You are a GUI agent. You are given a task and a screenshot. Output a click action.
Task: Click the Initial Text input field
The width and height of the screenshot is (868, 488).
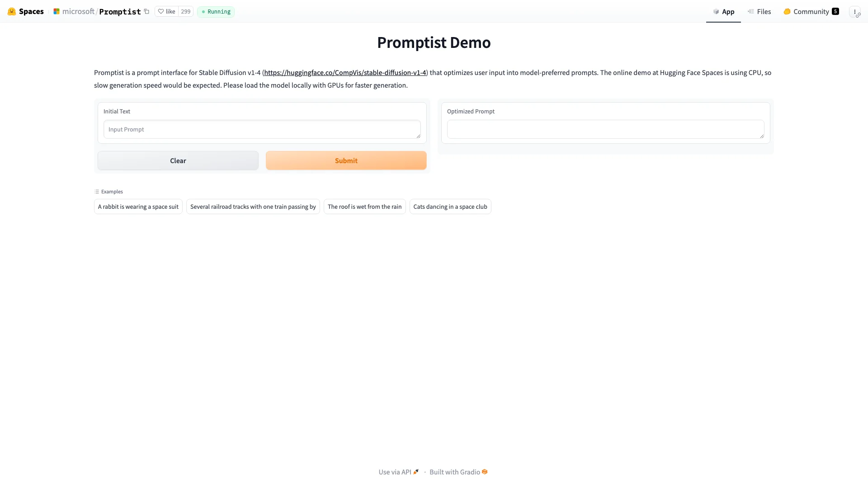262,129
